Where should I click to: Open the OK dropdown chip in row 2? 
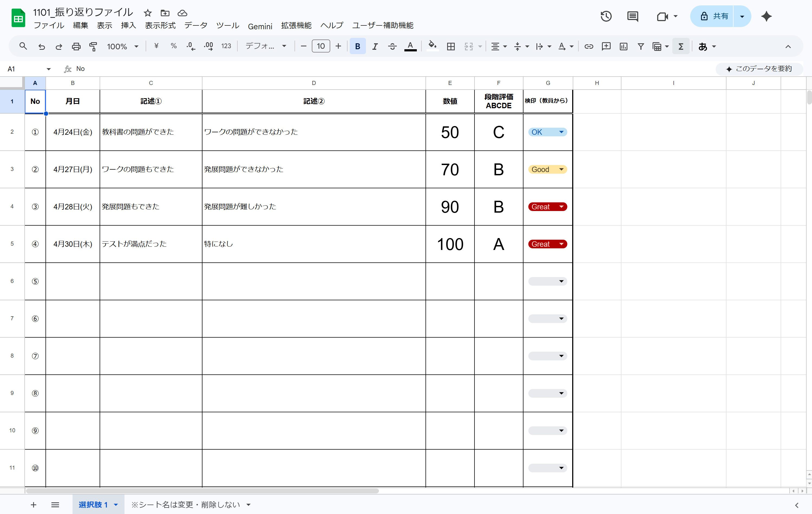click(x=548, y=132)
